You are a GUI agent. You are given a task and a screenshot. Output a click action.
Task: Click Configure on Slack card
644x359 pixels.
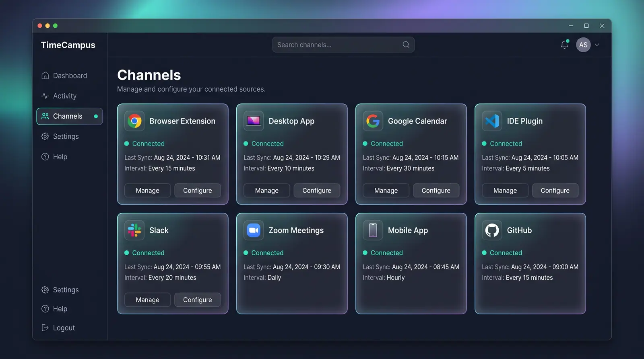tap(197, 300)
